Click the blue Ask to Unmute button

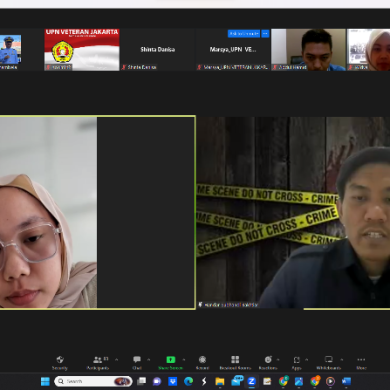click(244, 33)
